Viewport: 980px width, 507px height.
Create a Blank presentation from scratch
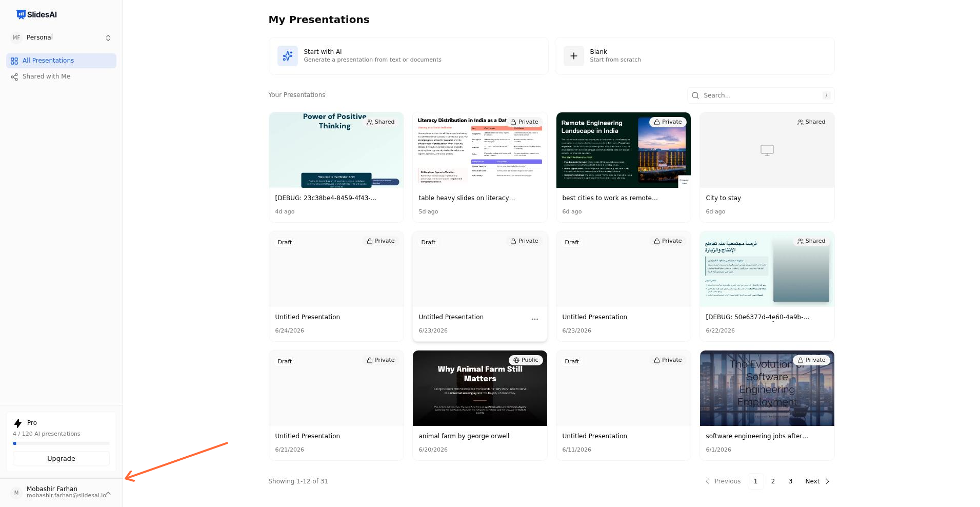point(694,56)
